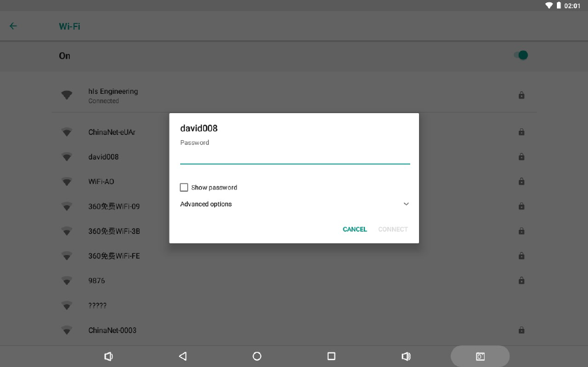
Task: Tap the CONNECT button in dialog
Action: coord(393,229)
